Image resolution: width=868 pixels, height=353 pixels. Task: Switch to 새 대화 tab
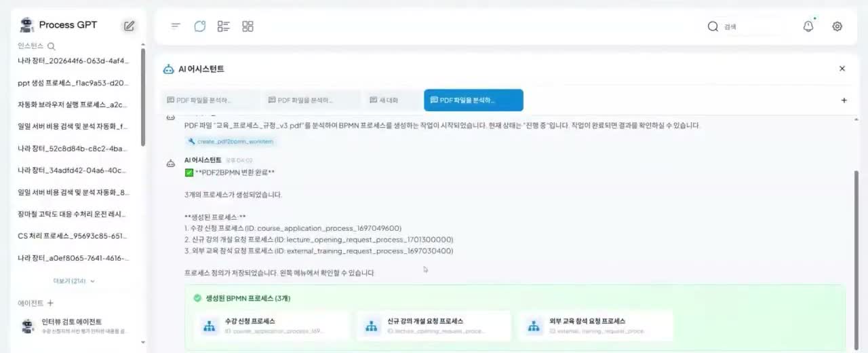[393, 100]
